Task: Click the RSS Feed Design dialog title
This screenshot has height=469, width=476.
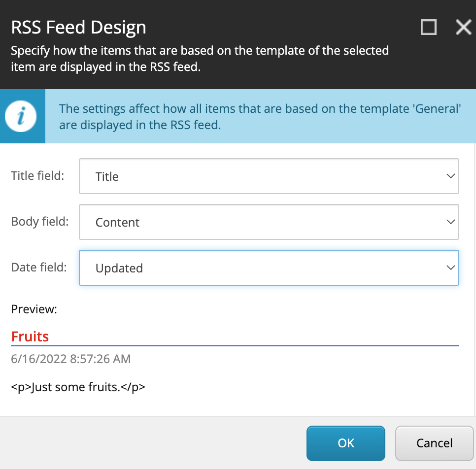Action: pos(78,27)
